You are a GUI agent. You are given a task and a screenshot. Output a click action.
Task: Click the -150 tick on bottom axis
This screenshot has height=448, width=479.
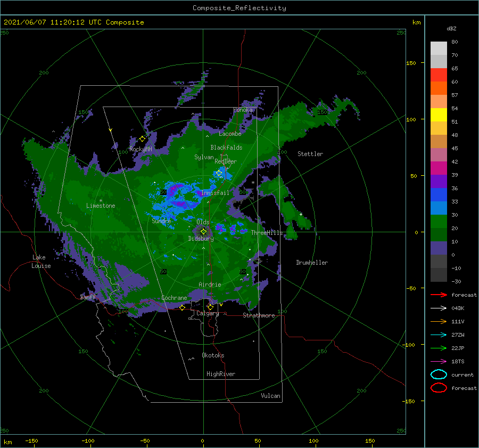(x=32, y=441)
